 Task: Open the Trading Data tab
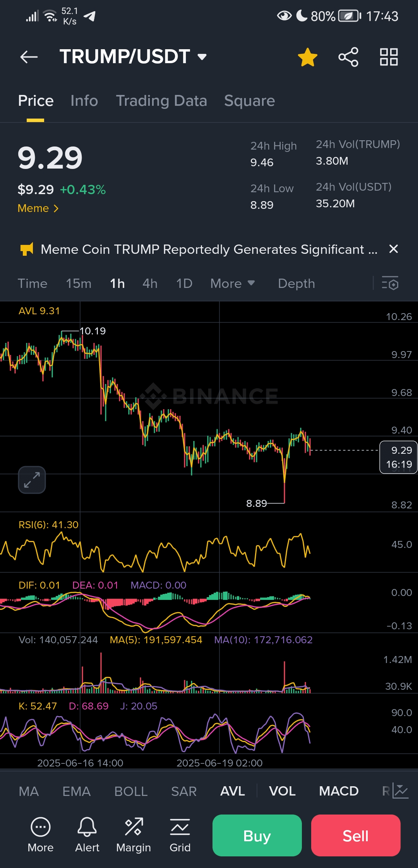coord(162,101)
